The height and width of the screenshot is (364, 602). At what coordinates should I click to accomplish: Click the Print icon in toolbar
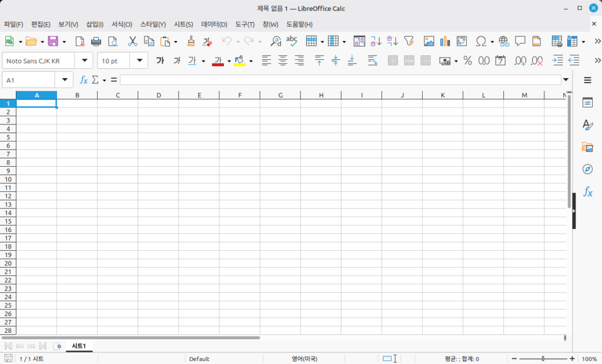pyautogui.click(x=96, y=42)
